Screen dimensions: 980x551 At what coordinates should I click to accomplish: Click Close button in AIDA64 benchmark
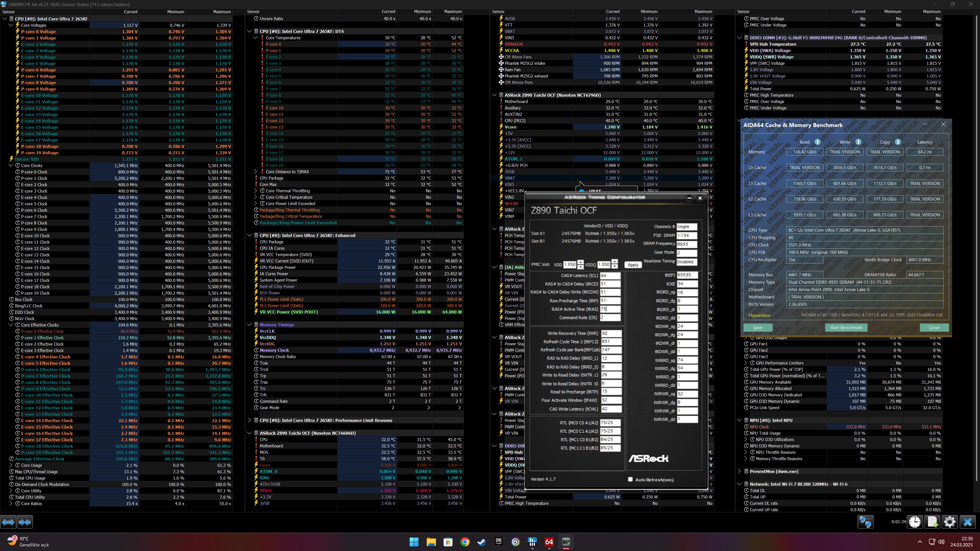pos(934,327)
